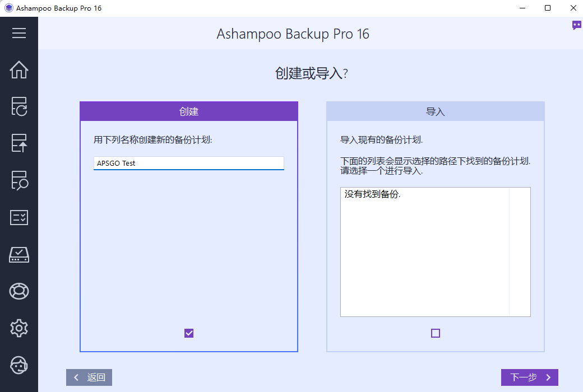Click the text 导入现有的备份计划
The image size is (583, 392).
click(x=382, y=140)
